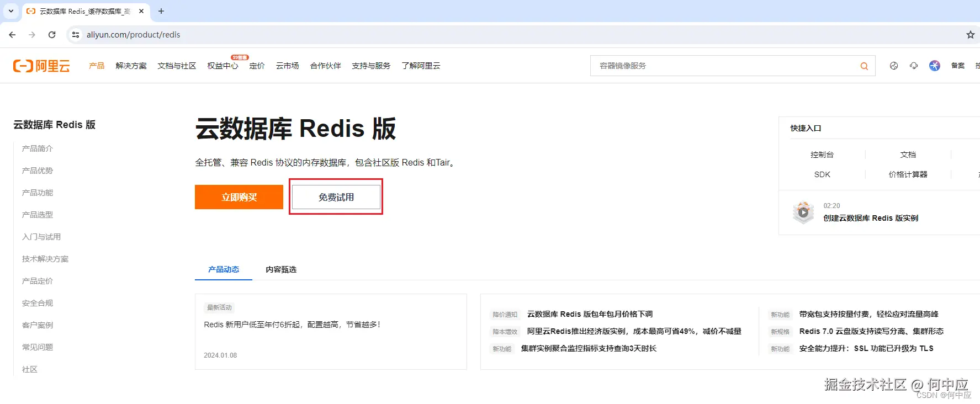The width and height of the screenshot is (980, 404).
Task: Click the 免费试用 button
Action: (x=336, y=197)
